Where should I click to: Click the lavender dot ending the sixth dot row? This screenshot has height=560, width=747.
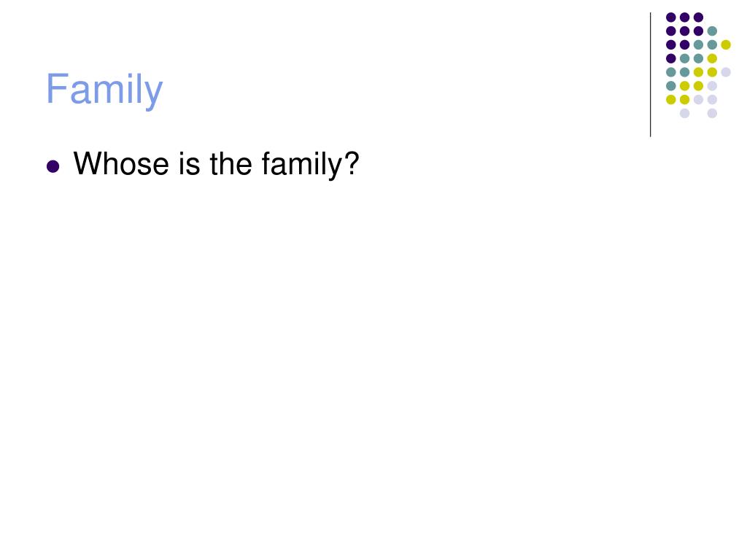(712, 86)
